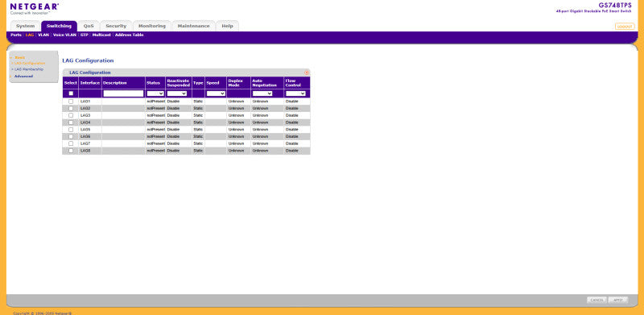Click the GS748TPS model name

(615, 6)
